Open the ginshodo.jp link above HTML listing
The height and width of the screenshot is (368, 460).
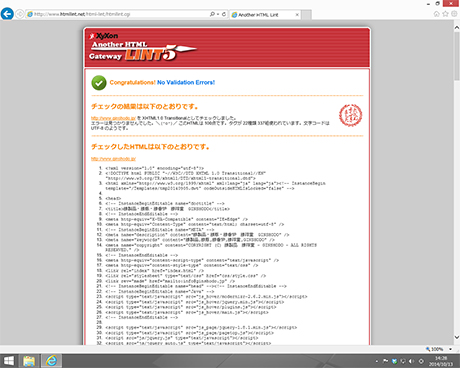tap(113, 159)
